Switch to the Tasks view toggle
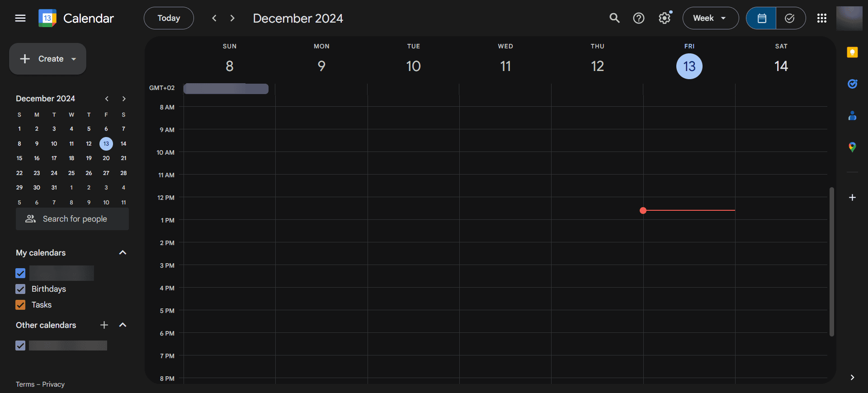The image size is (868, 393). click(790, 18)
